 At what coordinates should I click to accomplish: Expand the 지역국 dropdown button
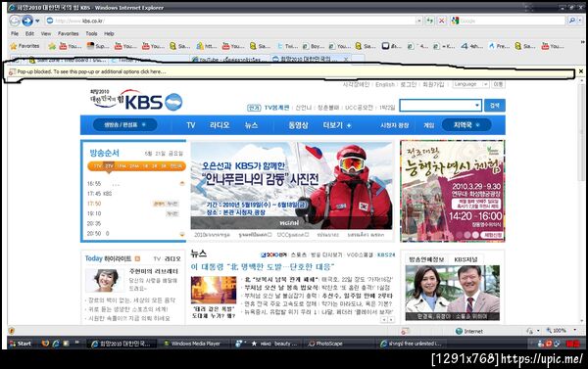466,125
